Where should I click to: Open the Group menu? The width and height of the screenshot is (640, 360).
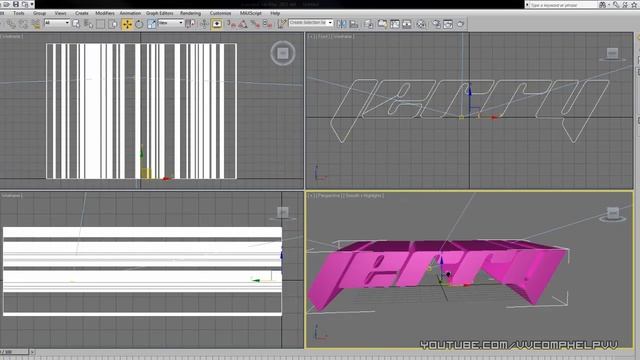pos(39,13)
